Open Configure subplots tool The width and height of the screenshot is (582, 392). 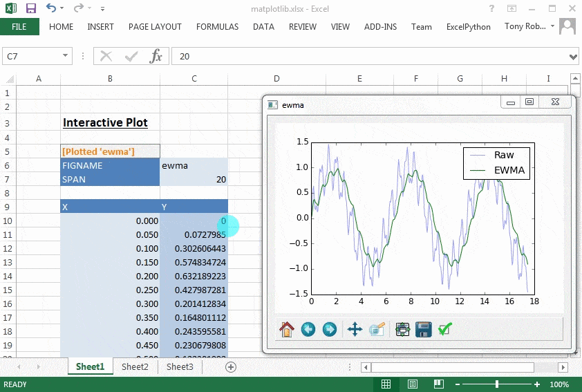[x=402, y=329]
